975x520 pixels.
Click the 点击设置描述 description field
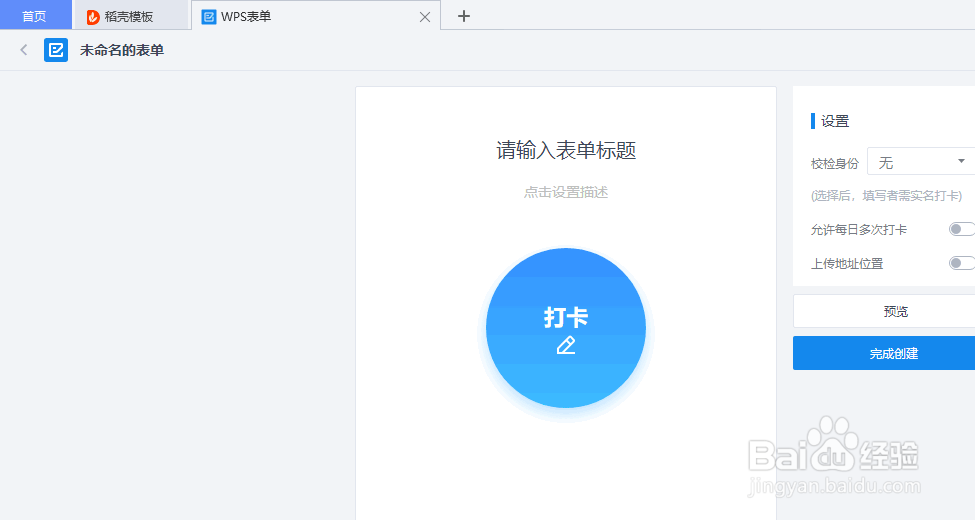566,192
